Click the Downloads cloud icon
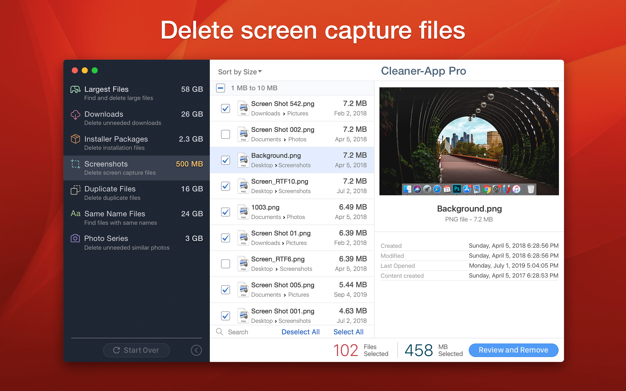Viewport: 626px width, 391px height. (x=75, y=115)
